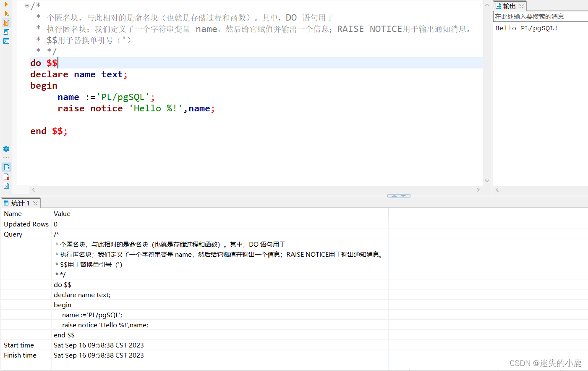Select the Start time value cell
This screenshot has width=588, height=371.
pyautogui.click(x=99, y=345)
